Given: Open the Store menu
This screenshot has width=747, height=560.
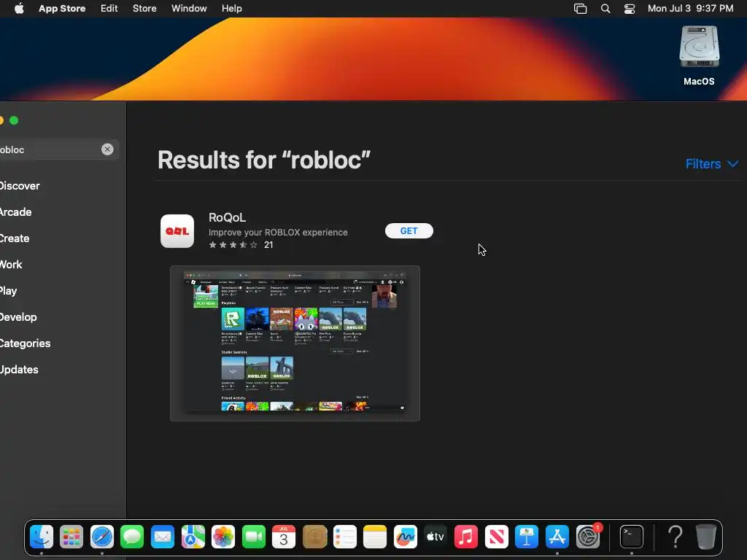Looking at the screenshot, I should coord(144,9).
